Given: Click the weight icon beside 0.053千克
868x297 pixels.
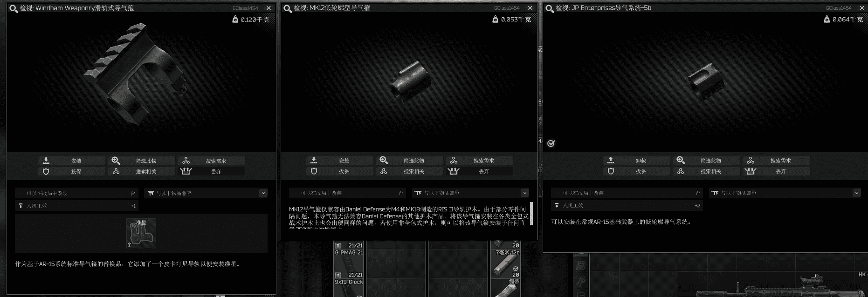Looking at the screenshot, I should click(x=496, y=19).
